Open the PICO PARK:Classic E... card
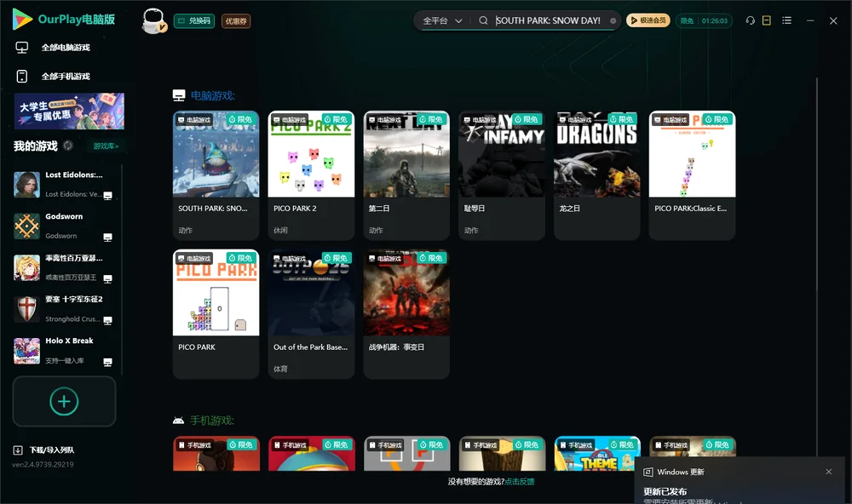The height and width of the screenshot is (504, 852). click(692, 175)
